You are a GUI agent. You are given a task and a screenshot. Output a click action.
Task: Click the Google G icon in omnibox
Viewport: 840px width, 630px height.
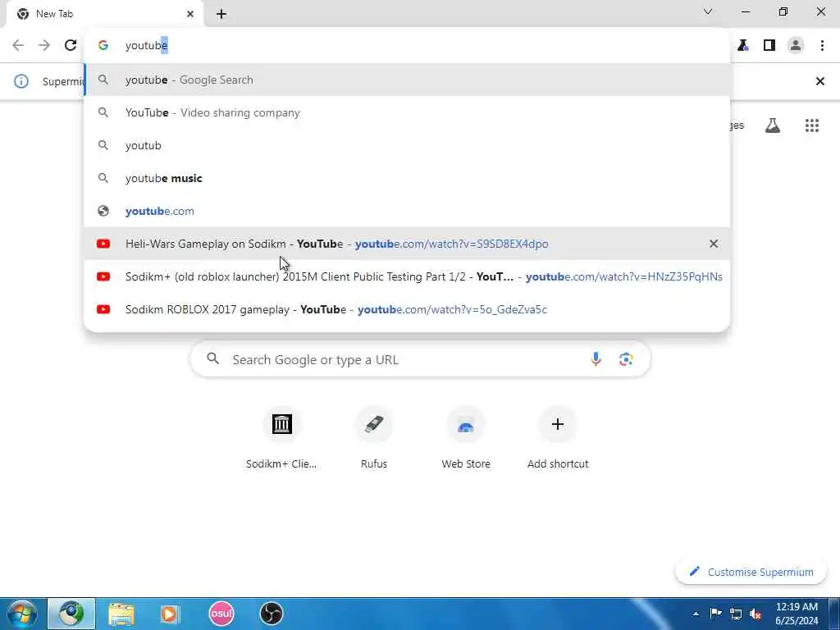pyautogui.click(x=103, y=46)
